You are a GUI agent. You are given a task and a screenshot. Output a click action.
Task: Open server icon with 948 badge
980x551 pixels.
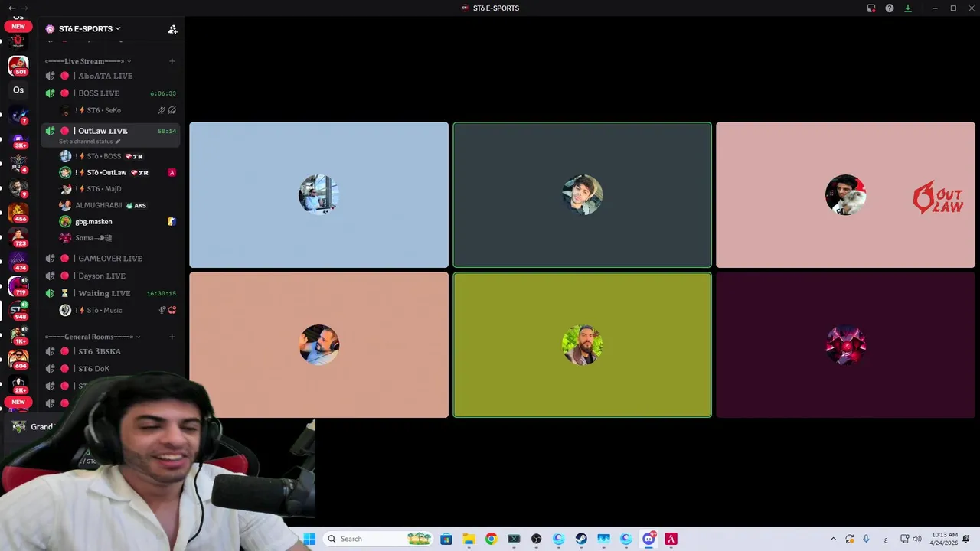click(x=18, y=311)
